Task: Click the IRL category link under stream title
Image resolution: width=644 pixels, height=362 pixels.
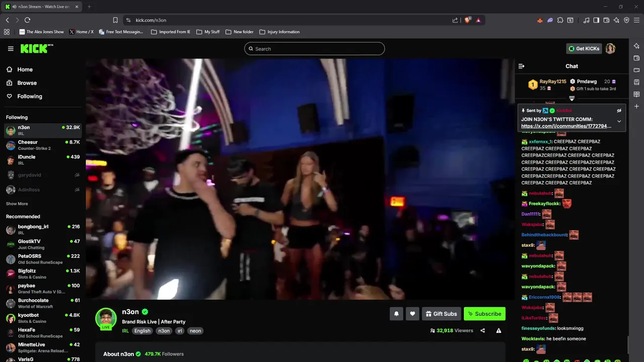Action: [125, 331]
